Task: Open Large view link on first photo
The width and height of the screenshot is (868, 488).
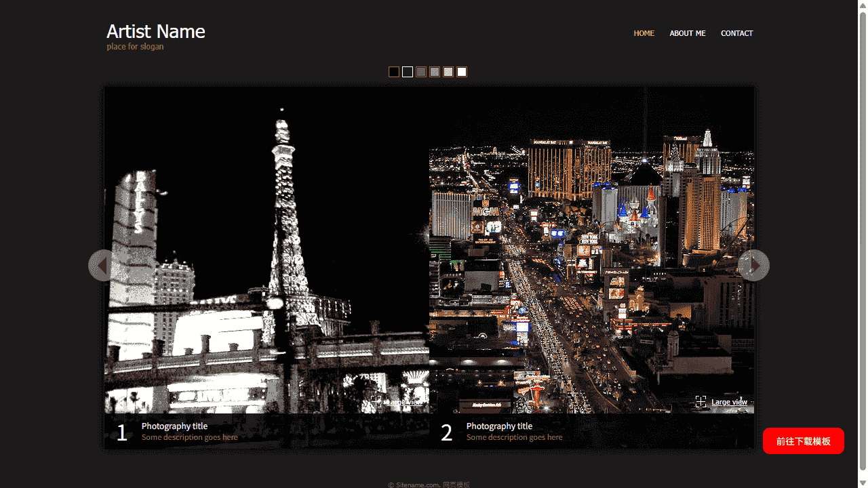Action: [x=404, y=402]
